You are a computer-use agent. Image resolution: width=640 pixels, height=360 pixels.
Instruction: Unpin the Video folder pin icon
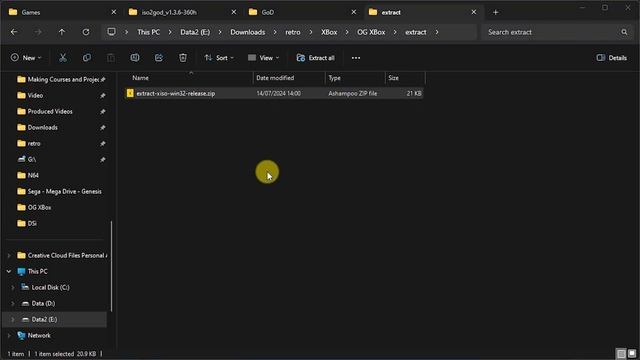click(102, 96)
